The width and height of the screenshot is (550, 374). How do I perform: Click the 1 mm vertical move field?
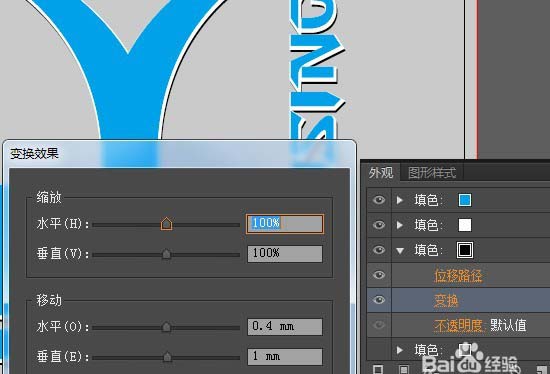pyautogui.click(x=284, y=356)
